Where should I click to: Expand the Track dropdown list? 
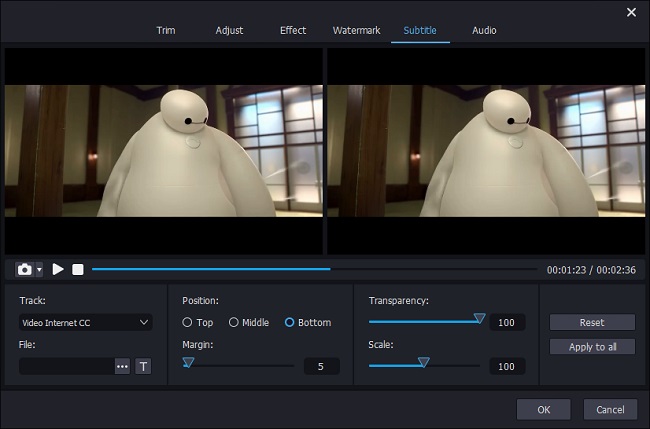click(x=144, y=322)
